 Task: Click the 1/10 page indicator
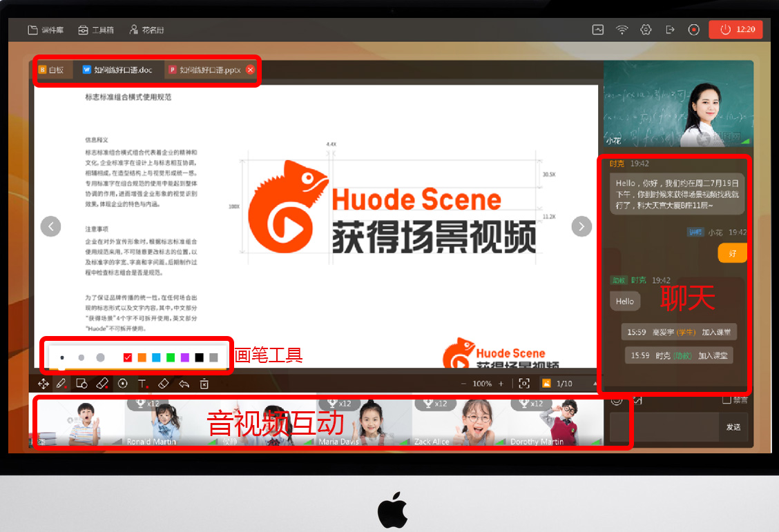[x=564, y=384]
